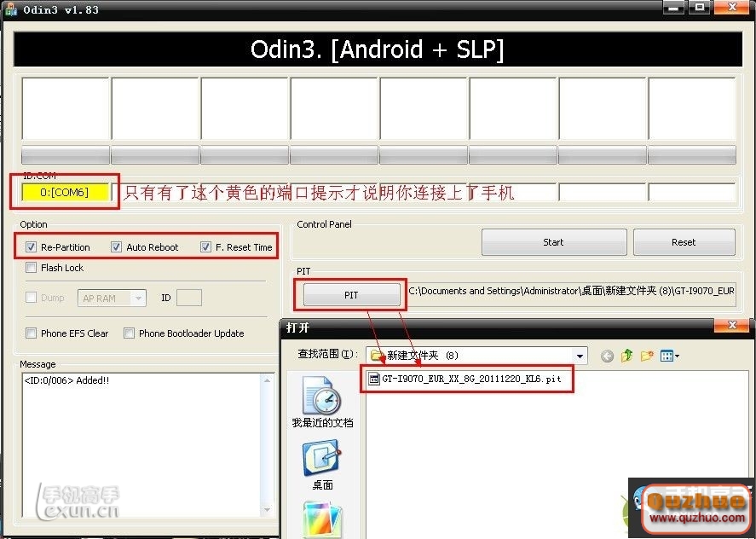The width and height of the screenshot is (756, 539).
Task: Click the Start button in Control Panel
Action: tap(554, 242)
